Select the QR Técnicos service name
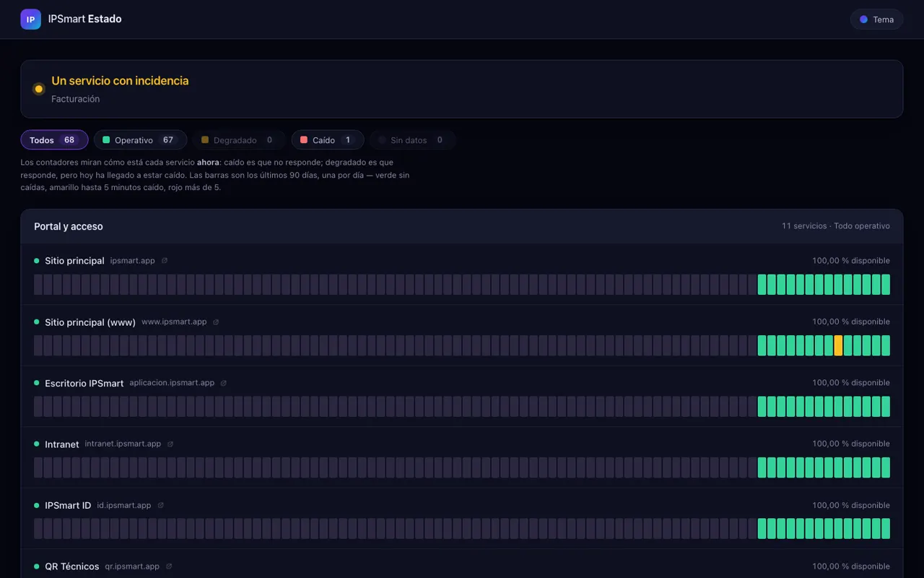The image size is (924, 578). (x=72, y=566)
